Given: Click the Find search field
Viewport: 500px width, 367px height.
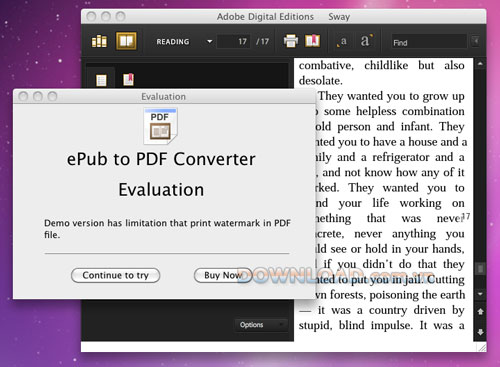Looking at the screenshot, I should (429, 42).
